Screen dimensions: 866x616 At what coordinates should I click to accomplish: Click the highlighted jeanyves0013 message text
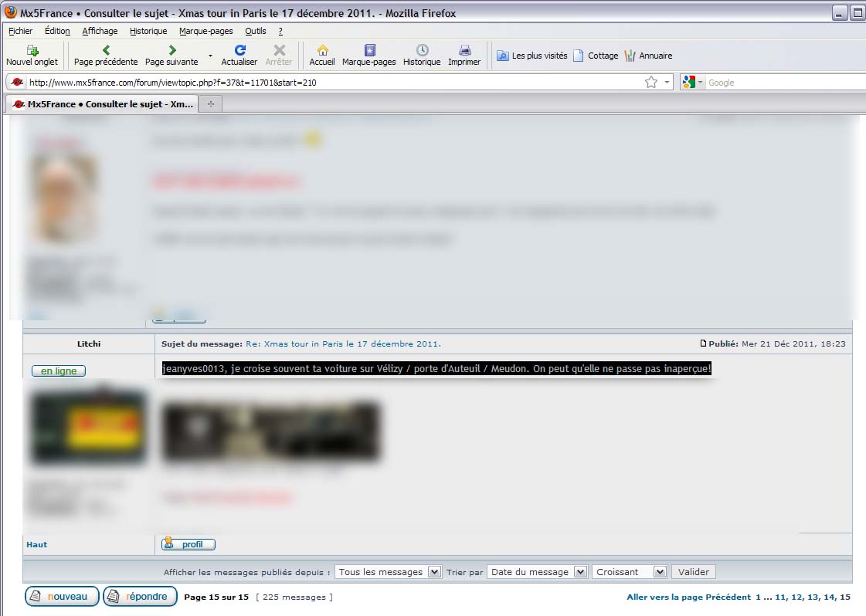436,369
